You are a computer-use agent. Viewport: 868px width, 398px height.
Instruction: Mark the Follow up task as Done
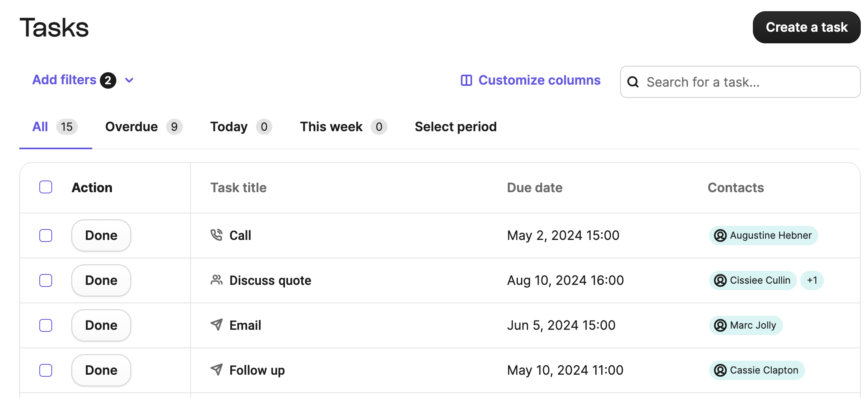(101, 370)
